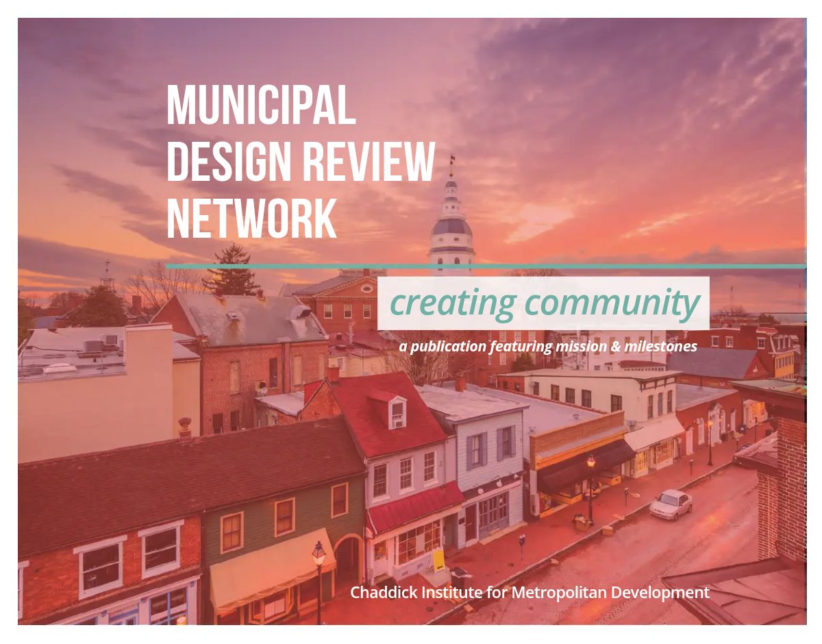
Task: Click the word NETWORK in the title
Action: pos(251,219)
